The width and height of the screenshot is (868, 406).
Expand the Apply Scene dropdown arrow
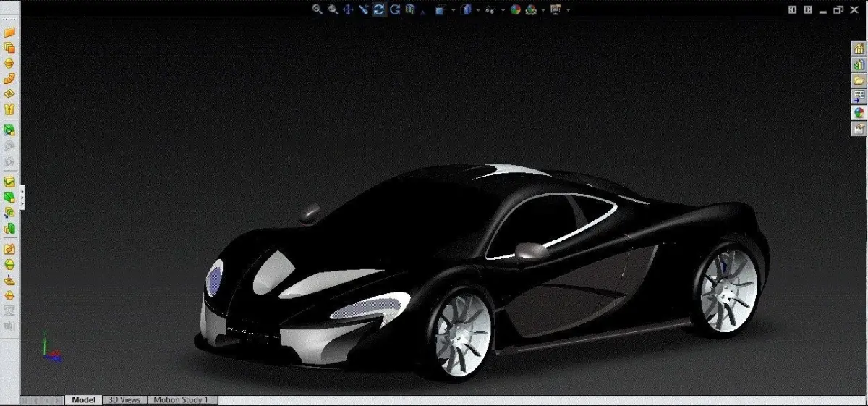[543, 10]
